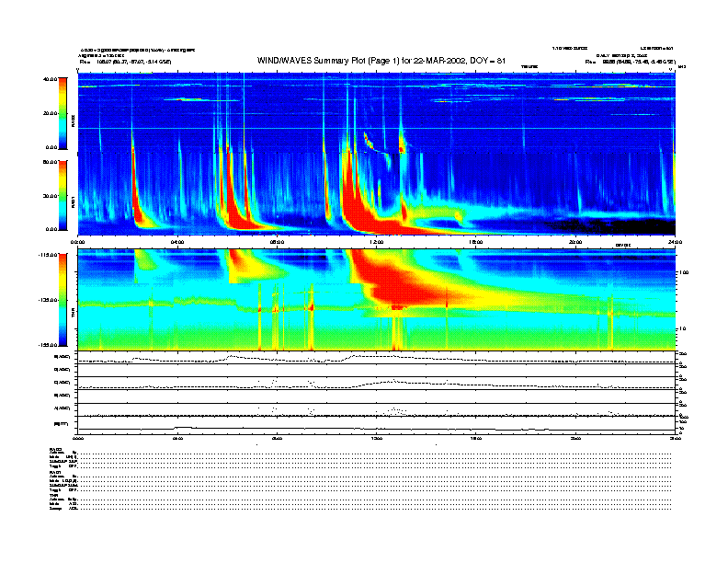
Task: Click the -155.00 label on TNR color scale
Action: click(48, 345)
